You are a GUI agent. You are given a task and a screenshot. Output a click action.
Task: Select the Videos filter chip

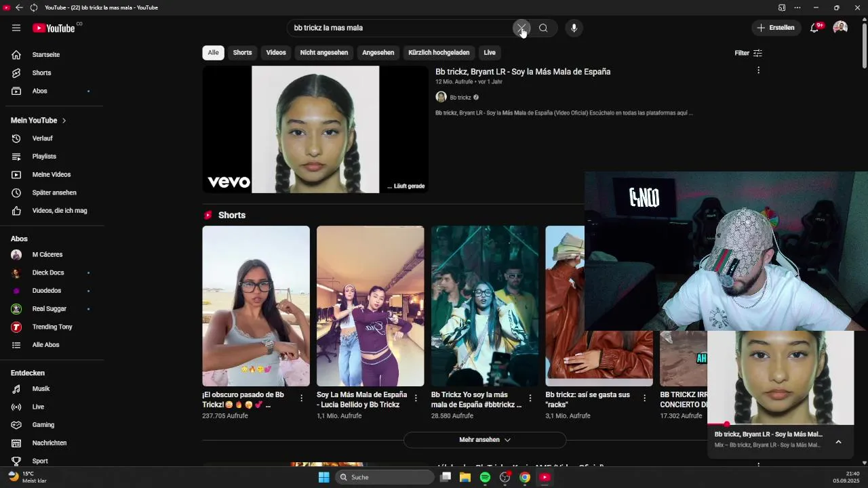point(276,53)
